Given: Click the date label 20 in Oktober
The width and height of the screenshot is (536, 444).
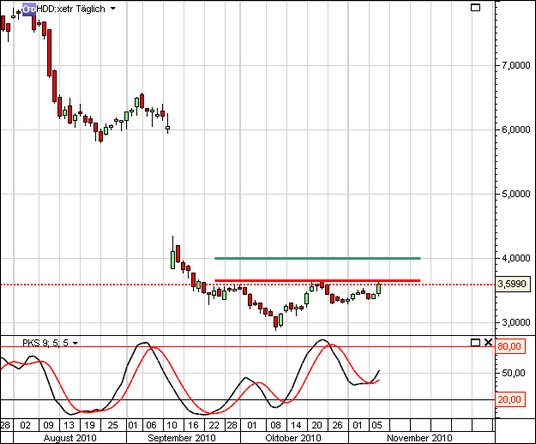Looking at the screenshot, I should (317, 425).
